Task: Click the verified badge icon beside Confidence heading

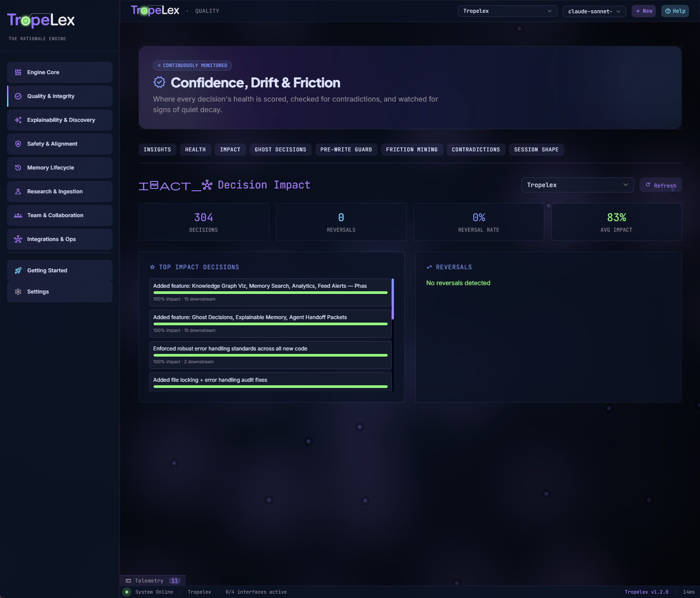Action: coord(159,82)
